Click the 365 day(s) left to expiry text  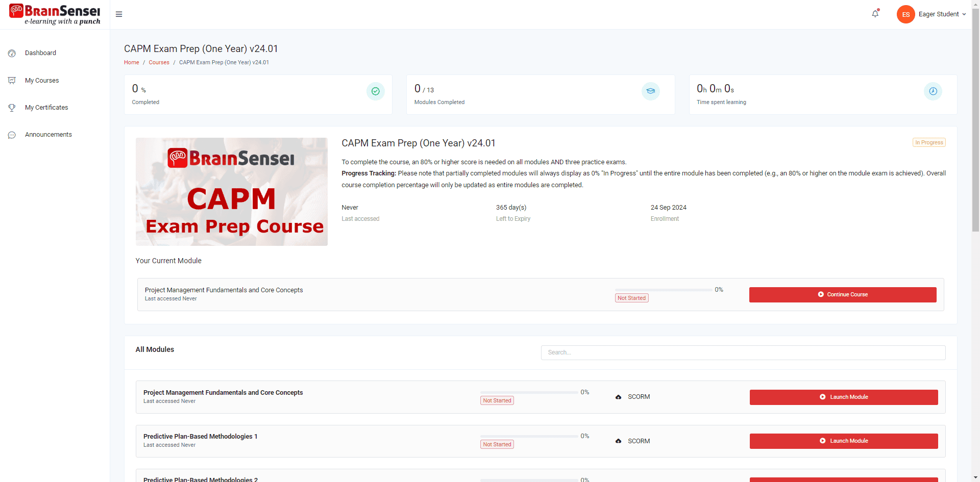click(x=511, y=208)
